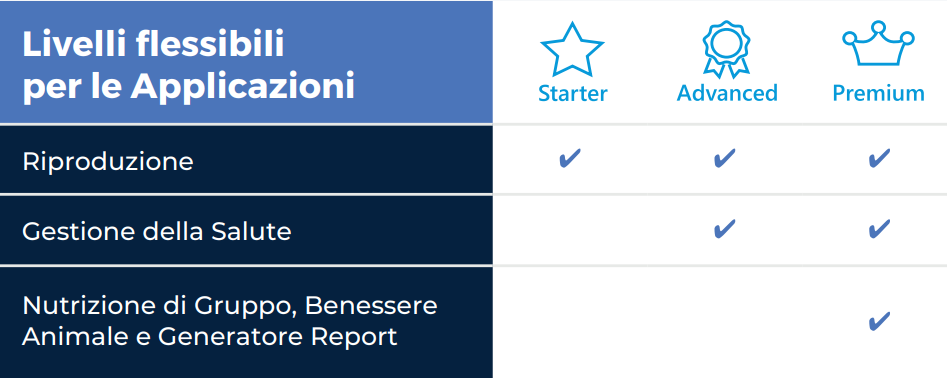
Task: Choose the Starter level label
Action: [x=573, y=94]
